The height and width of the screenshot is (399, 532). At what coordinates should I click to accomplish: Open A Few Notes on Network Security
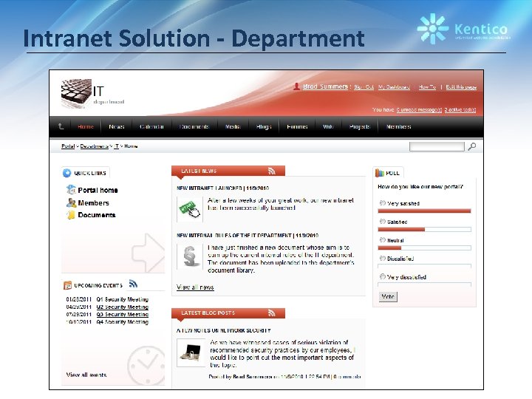tap(224, 330)
